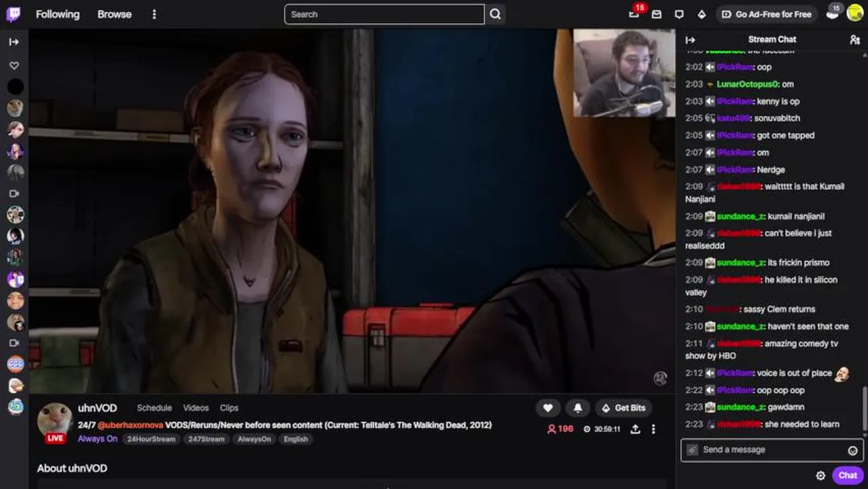Click the uhnVOD channel name
This screenshot has height=489, width=868.
(97, 408)
